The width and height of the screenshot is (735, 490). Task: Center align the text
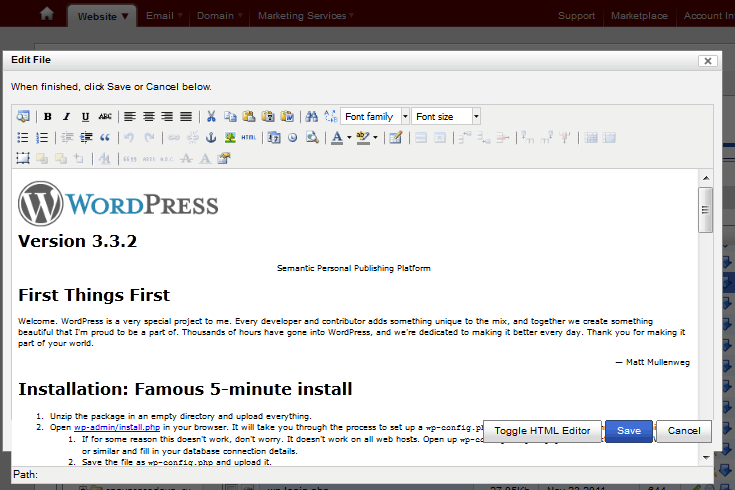click(x=149, y=116)
